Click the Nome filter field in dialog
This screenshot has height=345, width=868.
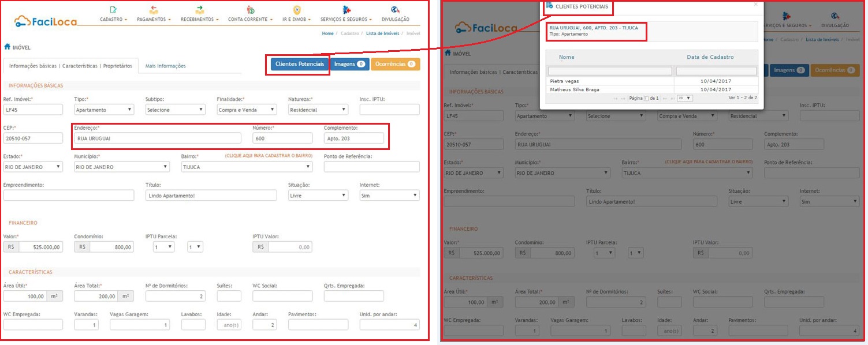(609, 71)
